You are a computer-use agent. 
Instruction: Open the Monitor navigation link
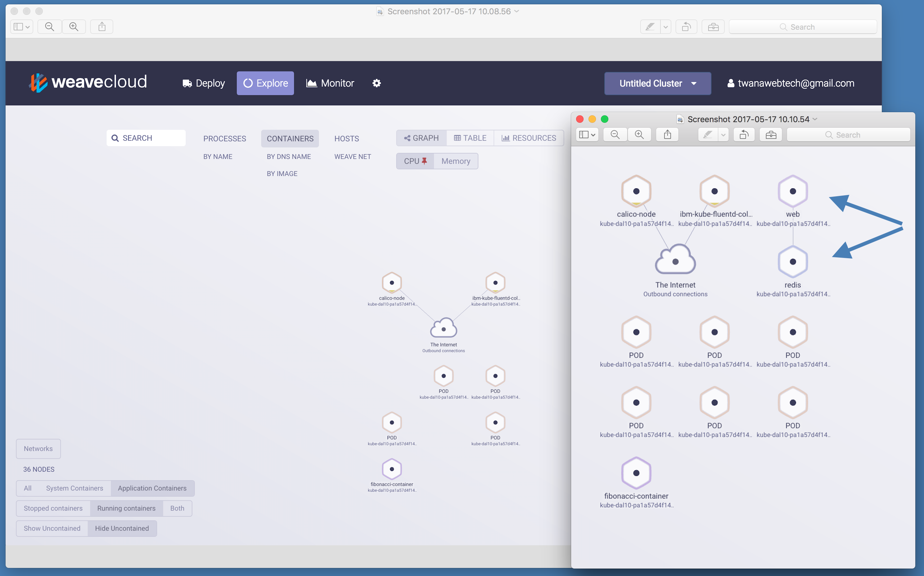[x=330, y=83]
